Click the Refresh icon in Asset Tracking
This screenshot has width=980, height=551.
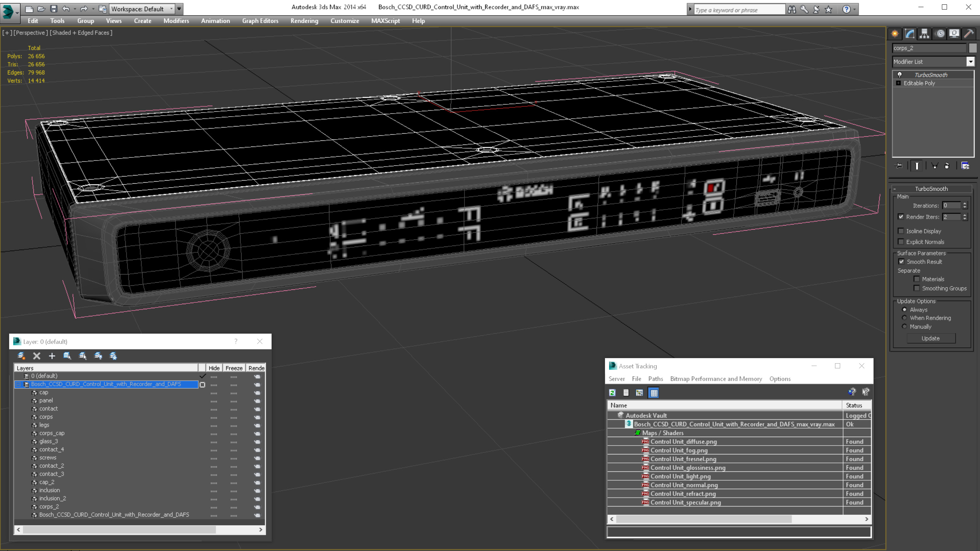(612, 393)
